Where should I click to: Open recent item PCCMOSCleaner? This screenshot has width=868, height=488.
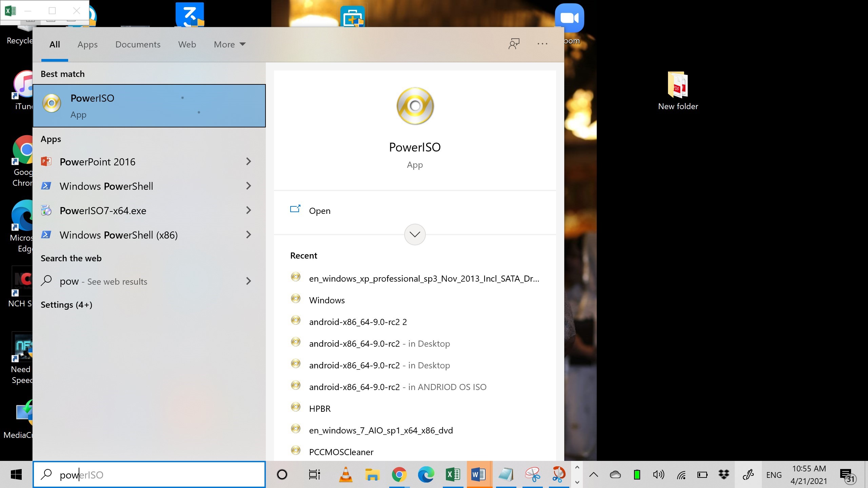[x=415, y=452]
